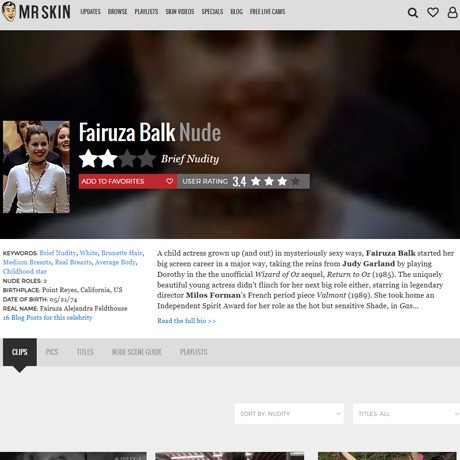
Task: Open favorites via the header heart icon
Action: pos(433,12)
